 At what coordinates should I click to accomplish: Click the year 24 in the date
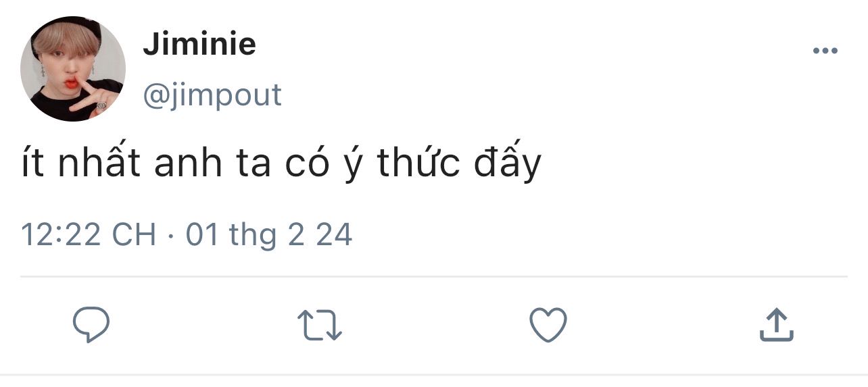click(x=335, y=235)
